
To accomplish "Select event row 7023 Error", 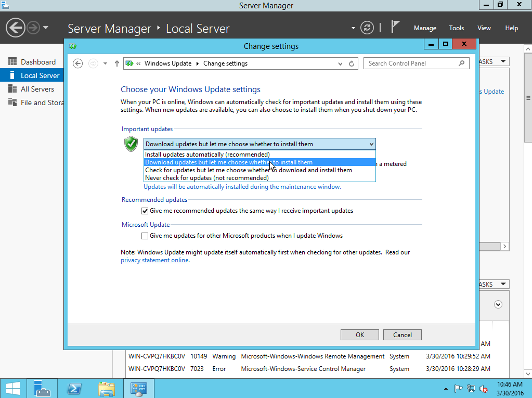I will tap(309, 369).
